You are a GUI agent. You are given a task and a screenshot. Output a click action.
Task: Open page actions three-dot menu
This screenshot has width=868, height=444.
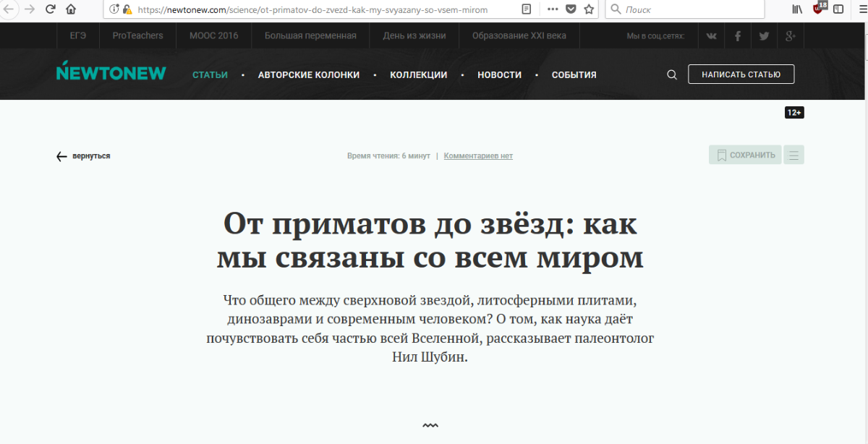553,9
